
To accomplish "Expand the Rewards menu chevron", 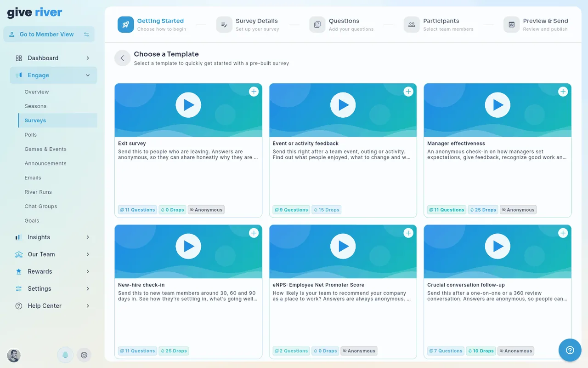I will click(x=88, y=271).
